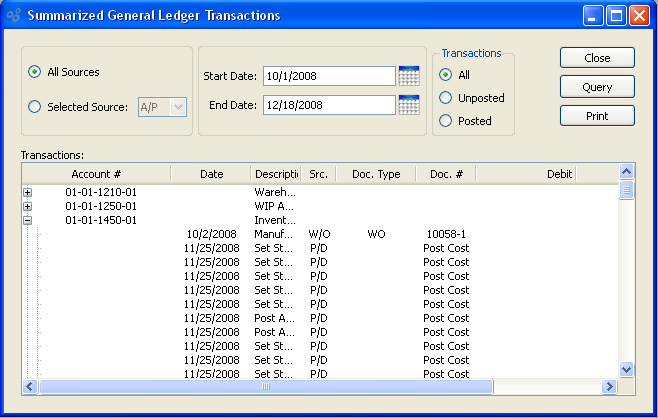The width and height of the screenshot is (658, 418).
Task: Select the All Sources radio option
Action: [x=36, y=72]
